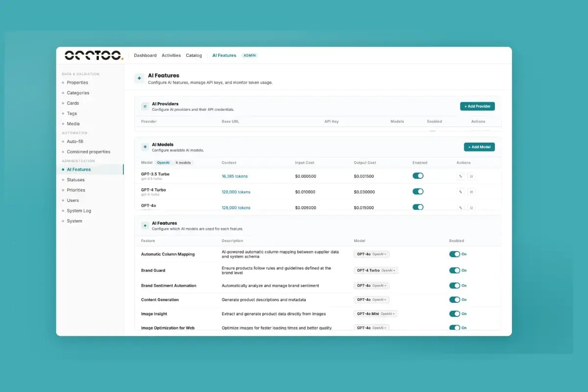Go to the Dashboard tab
Screen dimensions: 588x392
coord(145,55)
